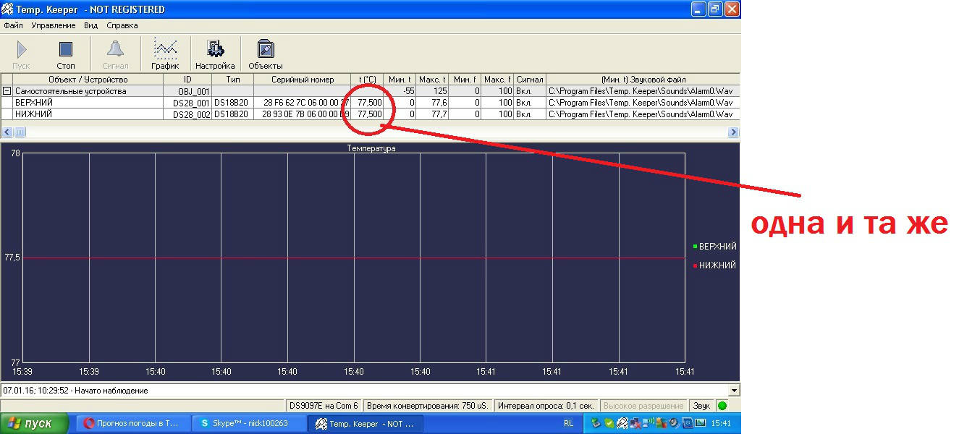Toggle ВЕРХНИЙ series in chart legend
This screenshot has width=980, height=434.
point(714,247)
